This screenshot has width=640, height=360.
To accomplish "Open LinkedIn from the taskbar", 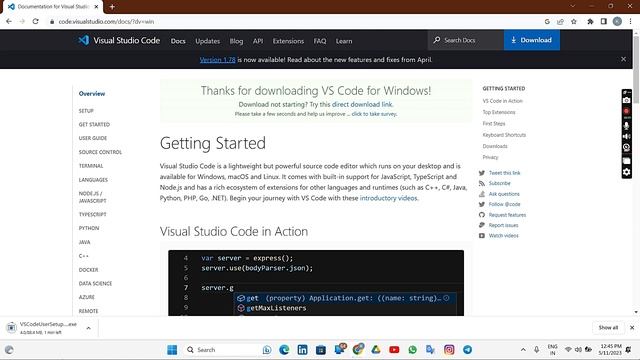I will [x=302, y=350].
